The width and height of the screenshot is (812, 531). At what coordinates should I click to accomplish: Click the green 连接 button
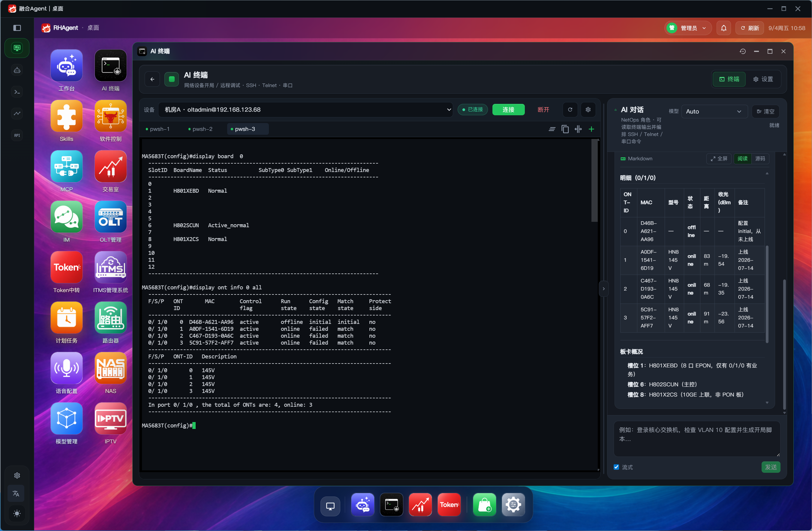(508, 110)
